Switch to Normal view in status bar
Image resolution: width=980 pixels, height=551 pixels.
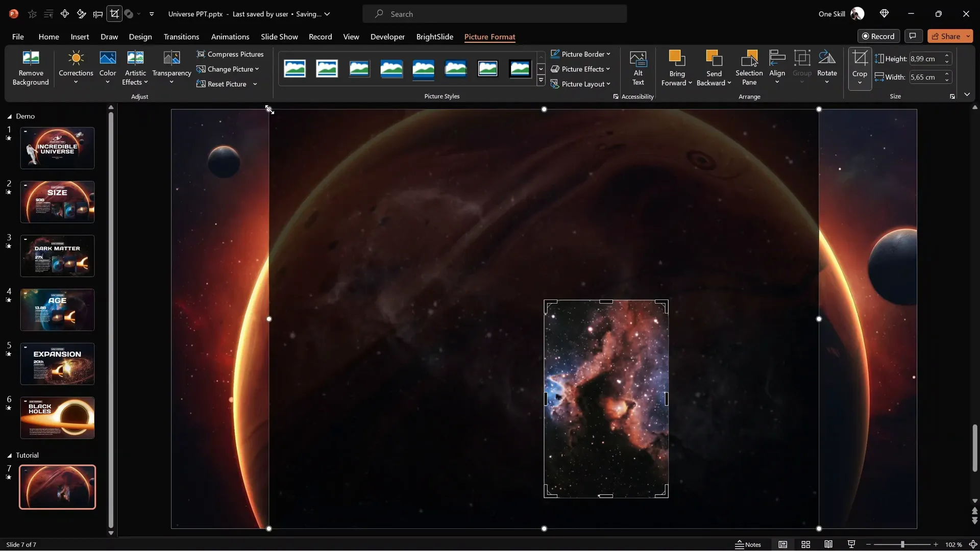click(x=782, y=544)
